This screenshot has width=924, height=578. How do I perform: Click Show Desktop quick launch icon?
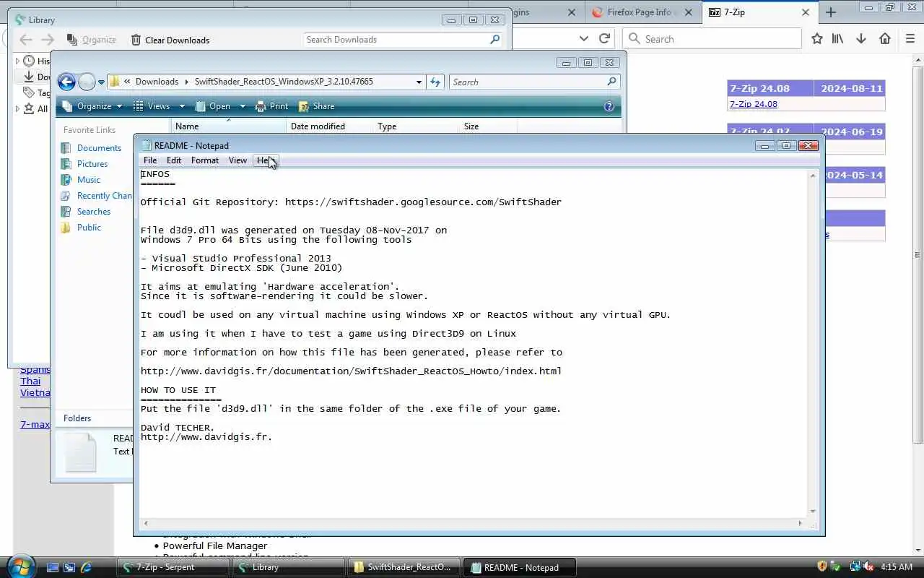pyautogui.click(x=52, y=567)
